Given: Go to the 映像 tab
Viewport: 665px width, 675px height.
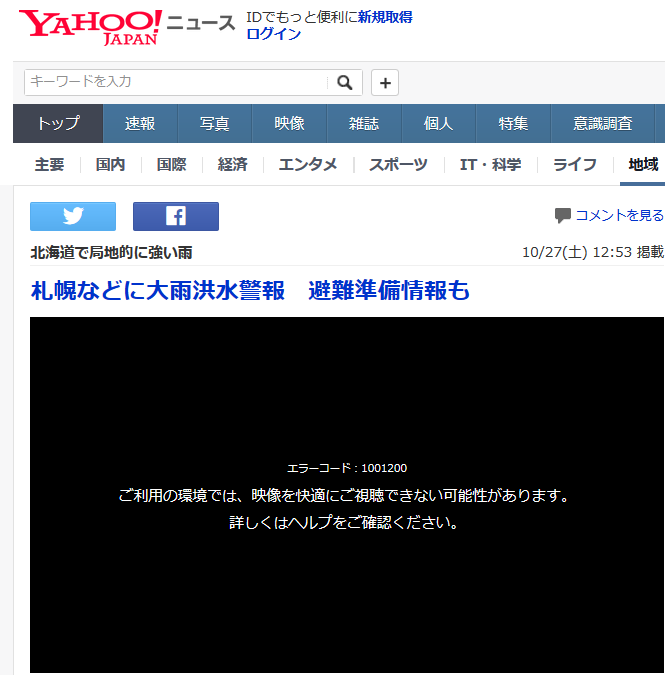Looking at the screenshot, I should (x=289, y=124).
